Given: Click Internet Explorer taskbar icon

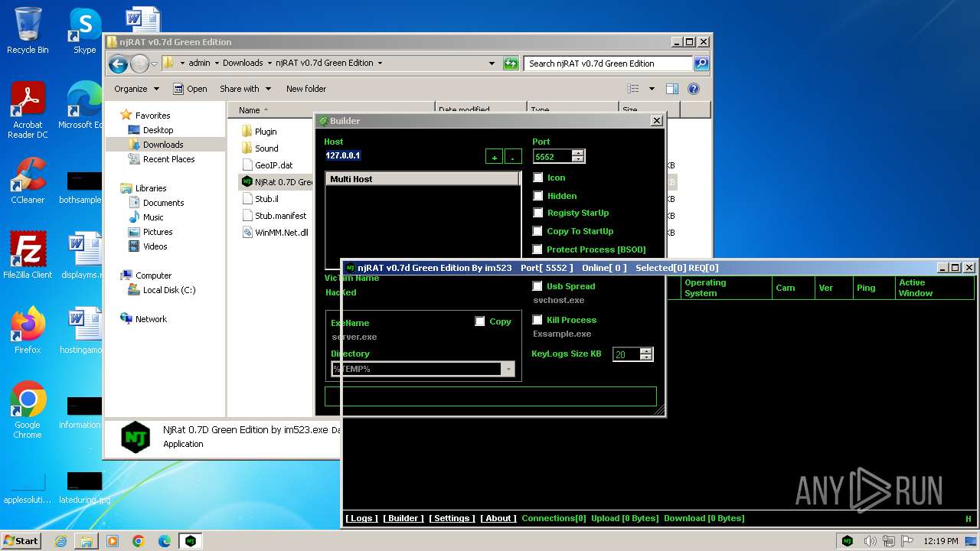Looking at the screenshot, I should pyautogui.click(x=60, y=541).
